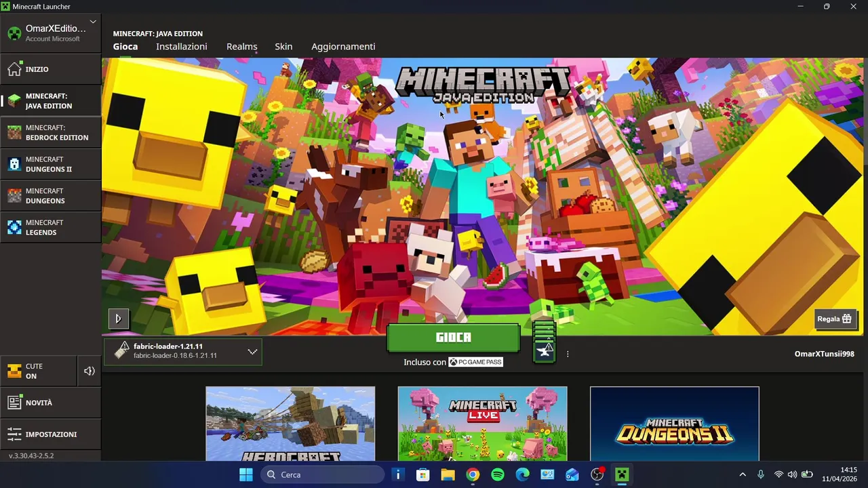The image size is (868, 488).
Task: Open the Inizio home page
Action: coord(51,69)
